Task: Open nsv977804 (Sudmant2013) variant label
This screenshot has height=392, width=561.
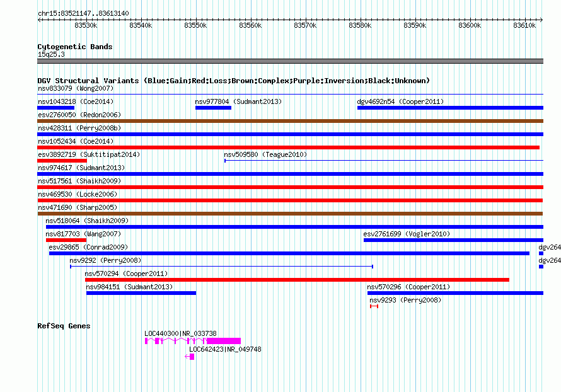Action: coord(238,101)
